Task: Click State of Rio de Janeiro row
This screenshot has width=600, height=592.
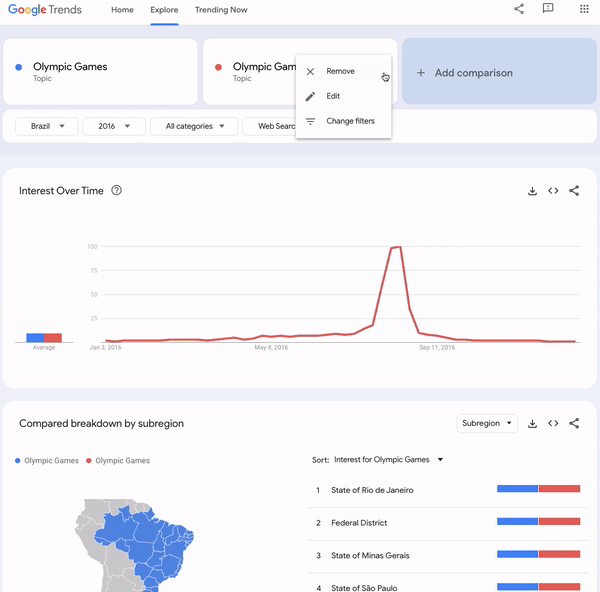Action: [x=448, y=490]
